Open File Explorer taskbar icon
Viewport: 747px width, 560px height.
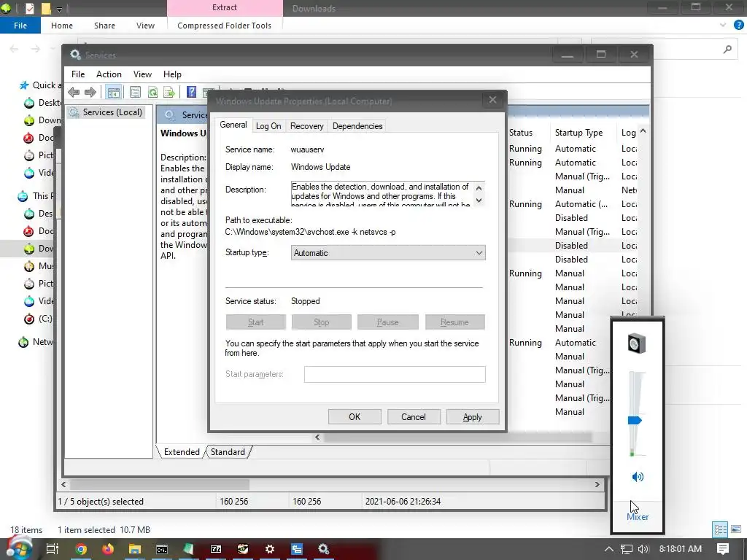coord(135,549)
